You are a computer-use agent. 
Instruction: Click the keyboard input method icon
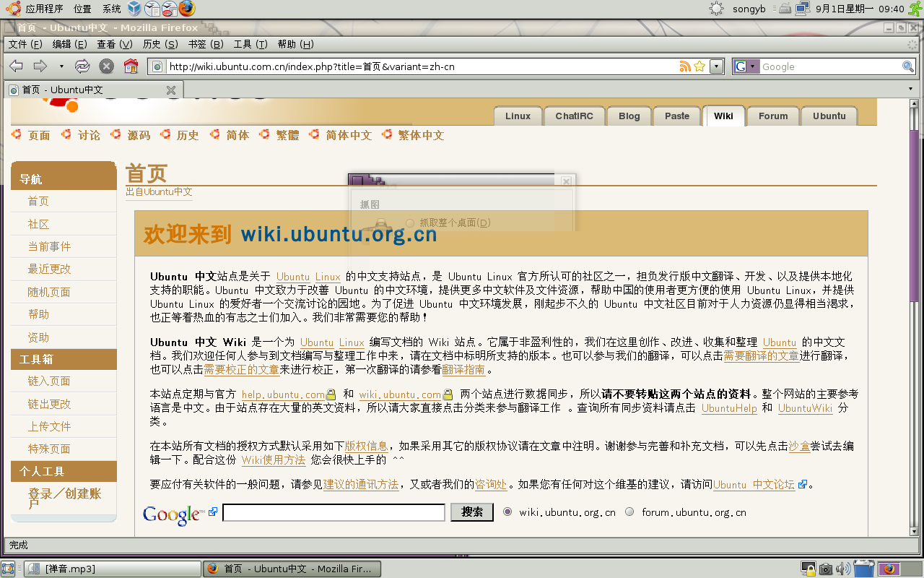click(x=785, y=9)
